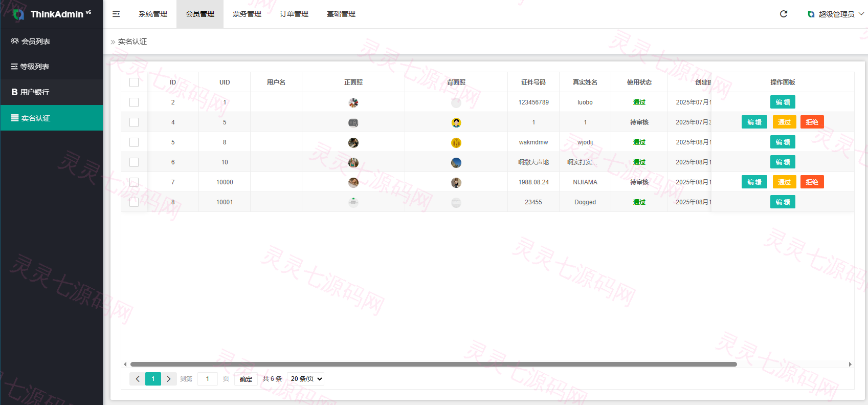This screenshot has height=405, width=868.
Task: Go to the previous page arrow
Action: point(137,379)
